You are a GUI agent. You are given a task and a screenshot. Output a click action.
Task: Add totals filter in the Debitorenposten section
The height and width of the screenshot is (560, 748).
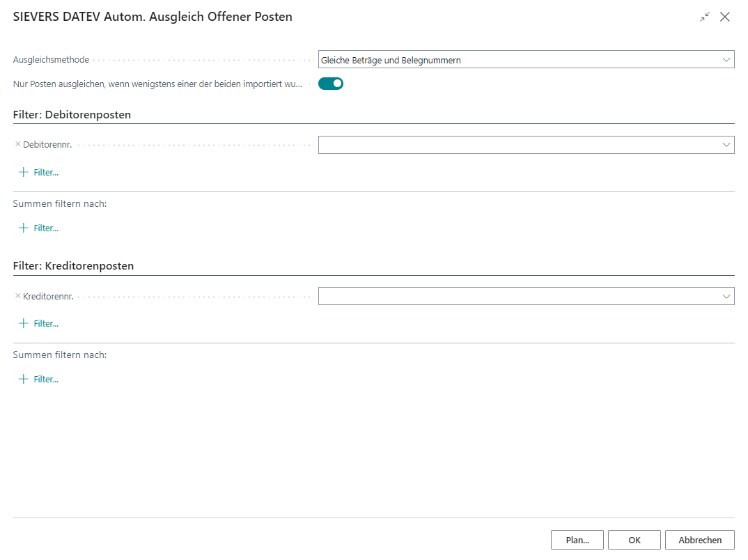pos(39,228)
